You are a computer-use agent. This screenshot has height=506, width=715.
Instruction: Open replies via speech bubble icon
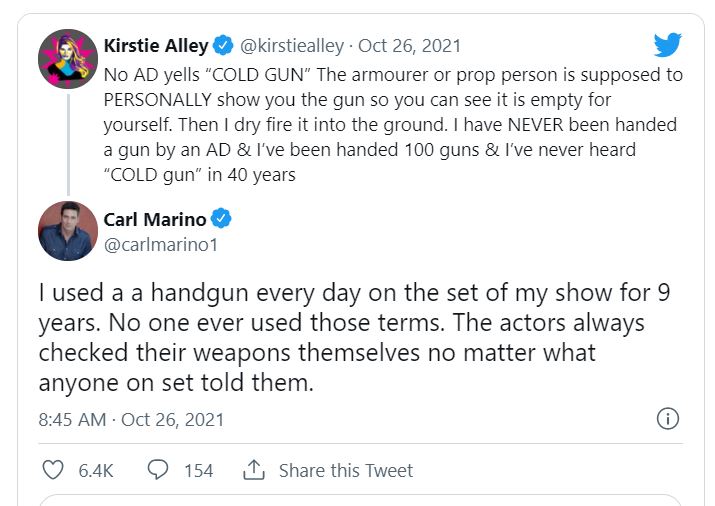click(157, 470)
